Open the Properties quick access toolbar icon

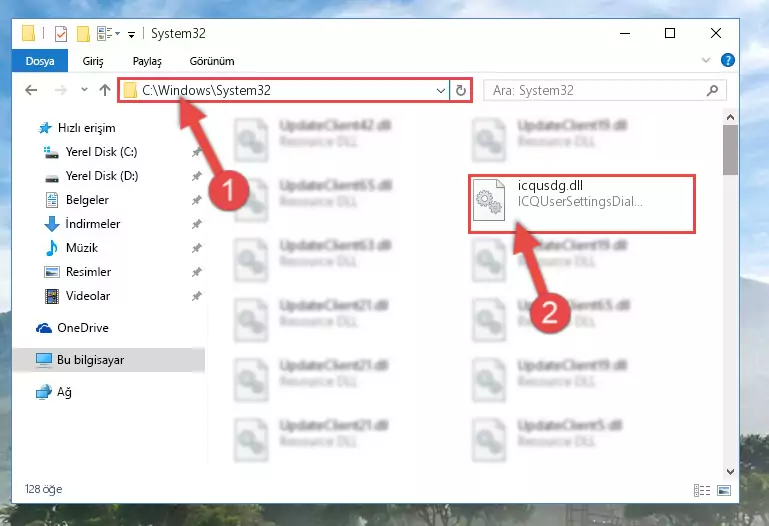(61, 34)
